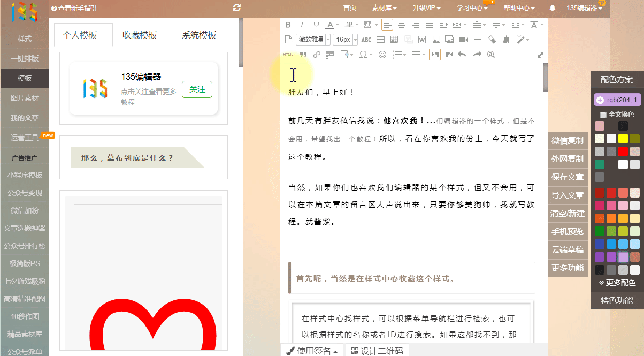Image resolution: width=644 pixels, height=356 pixels.
Task: Pick the bright yellow color swatch
Action: [x=623, y=139]
